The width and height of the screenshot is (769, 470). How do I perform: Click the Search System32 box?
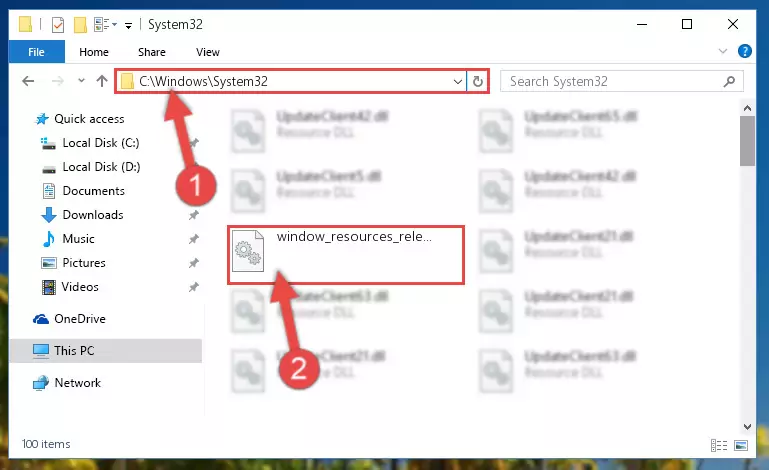click(621, 81)
